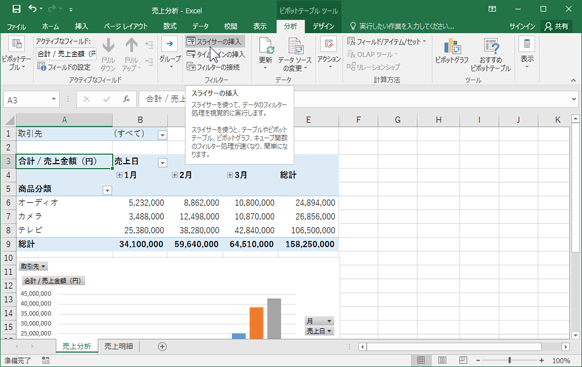Click the Select All corner button
The width and height of the screenshot is (582, 367).
(9, 120)
